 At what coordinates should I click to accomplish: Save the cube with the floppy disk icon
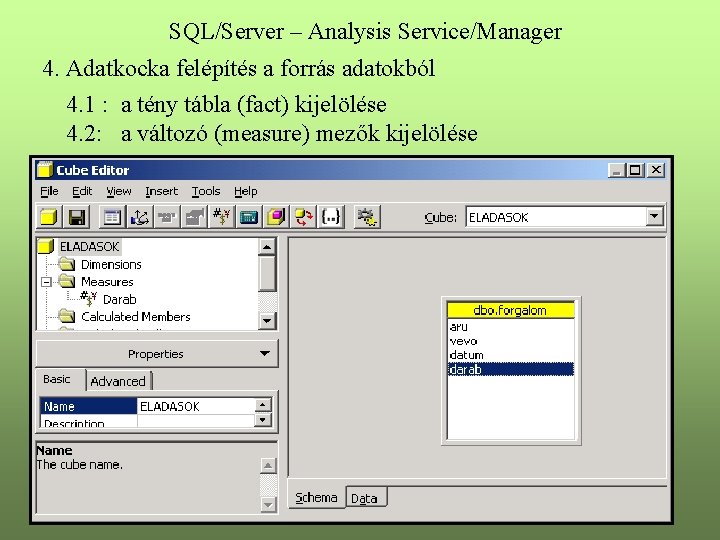tap(77, 217)
